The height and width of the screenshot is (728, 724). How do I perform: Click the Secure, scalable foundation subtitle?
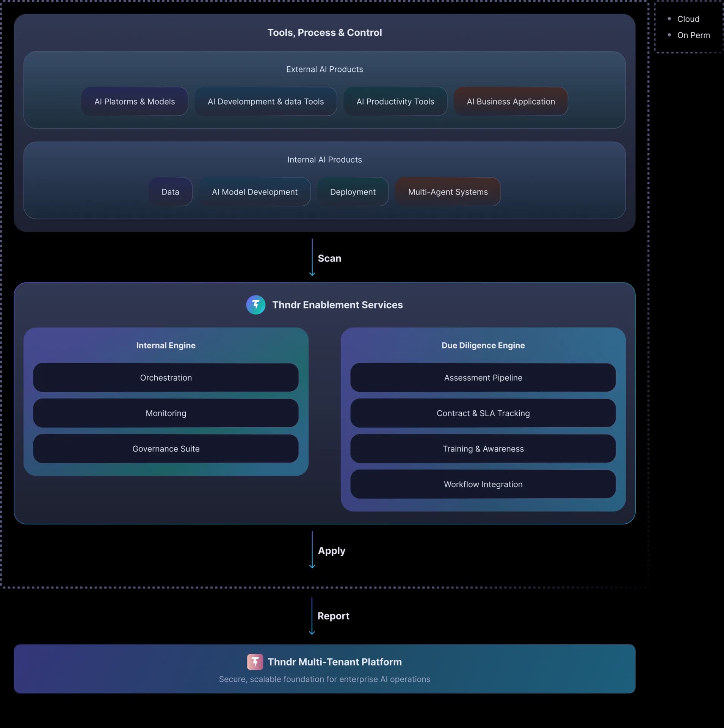point(325,679)
